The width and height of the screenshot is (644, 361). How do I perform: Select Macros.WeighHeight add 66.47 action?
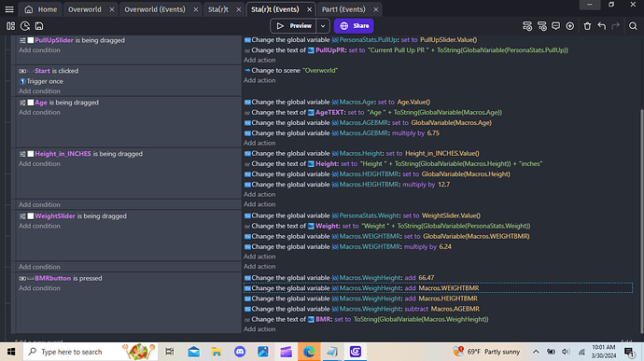339,278
